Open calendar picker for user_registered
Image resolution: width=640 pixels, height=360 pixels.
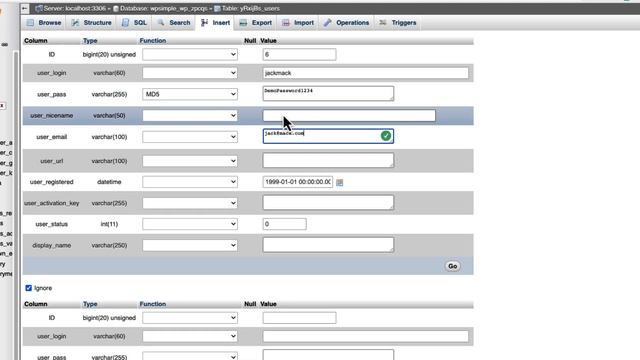pyautogui.click(x=340, y=182)
